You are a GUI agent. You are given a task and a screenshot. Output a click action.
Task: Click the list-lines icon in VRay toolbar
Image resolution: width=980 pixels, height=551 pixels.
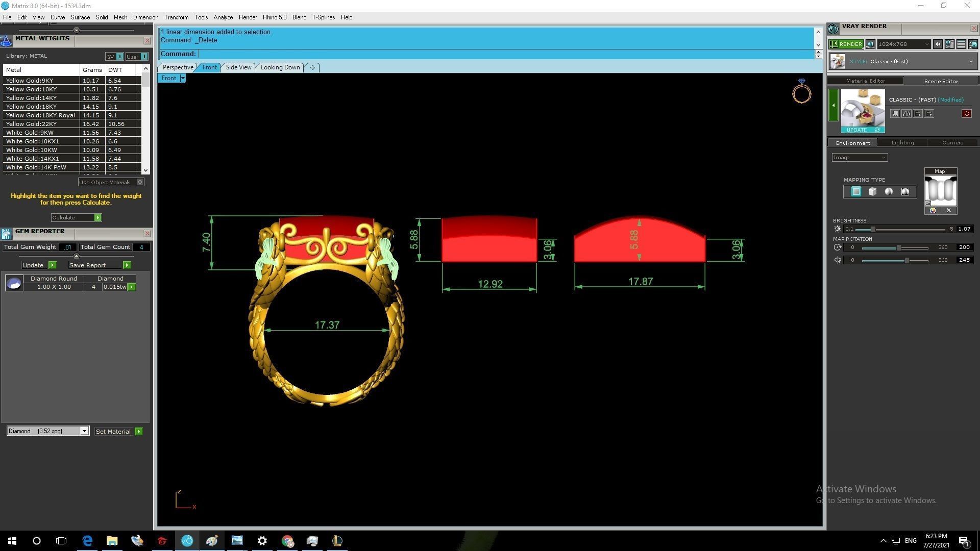961,44
